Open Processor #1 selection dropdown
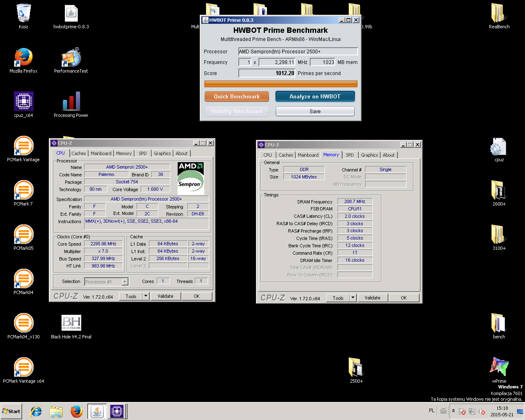This screenshot has height=420, width=525. 106,282
